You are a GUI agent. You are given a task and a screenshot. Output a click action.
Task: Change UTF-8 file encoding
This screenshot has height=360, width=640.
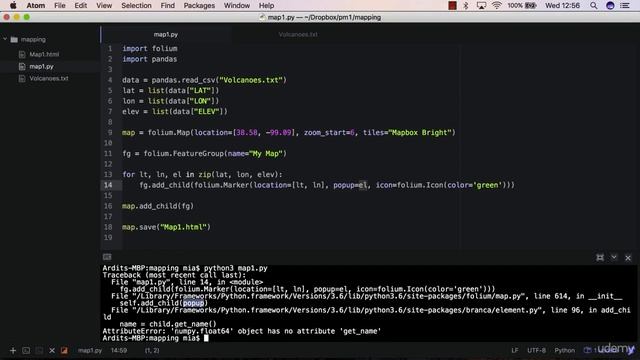pyautogui.click(x=536, y=350)
